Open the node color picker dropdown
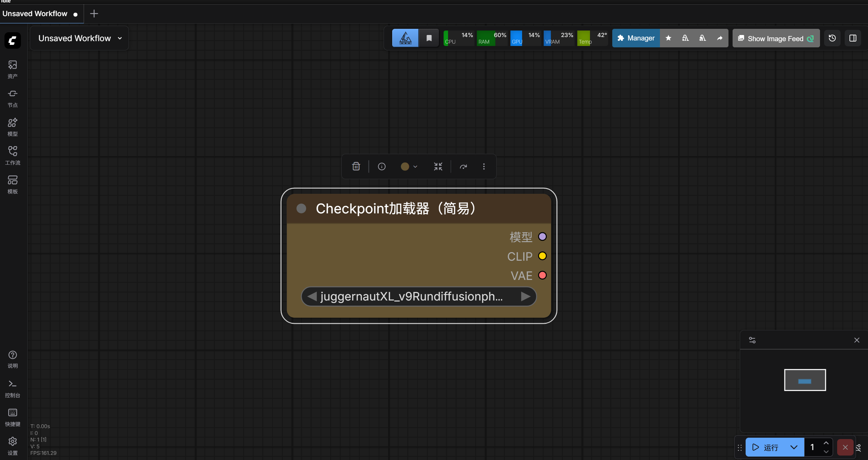The image size is (868, 460). coord(409,166)
